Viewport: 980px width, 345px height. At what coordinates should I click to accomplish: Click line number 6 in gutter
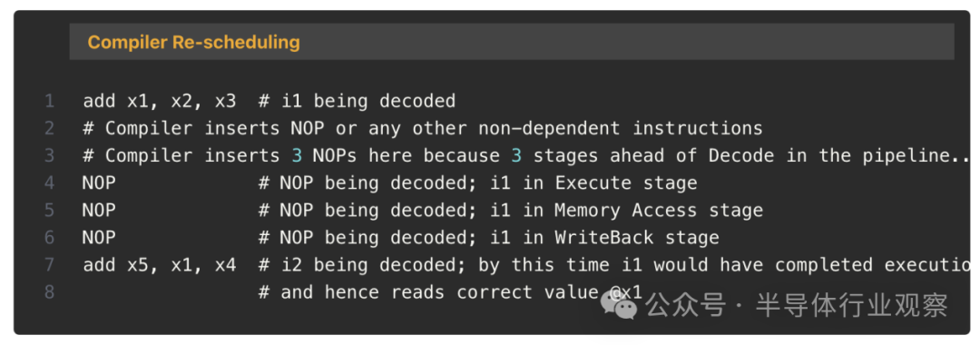(x=49, y=238)
